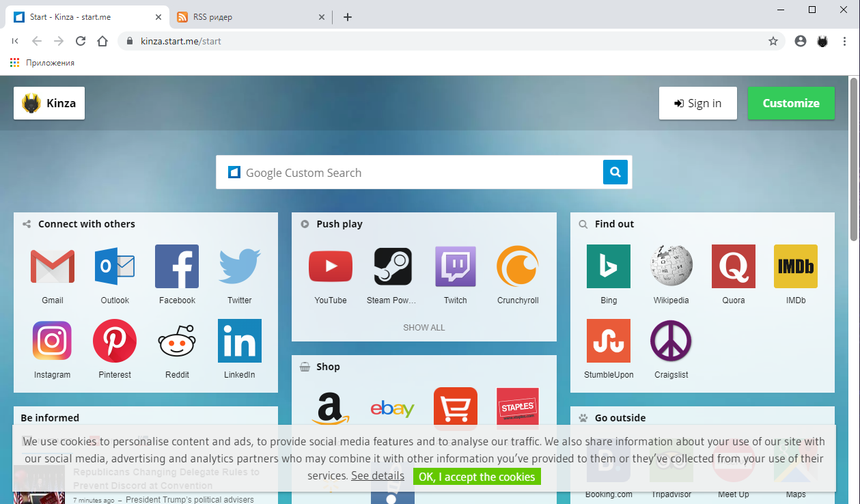860x504 pixels.
Task: Open the Instagram bookmark icon
Action: tap(52, 341)
